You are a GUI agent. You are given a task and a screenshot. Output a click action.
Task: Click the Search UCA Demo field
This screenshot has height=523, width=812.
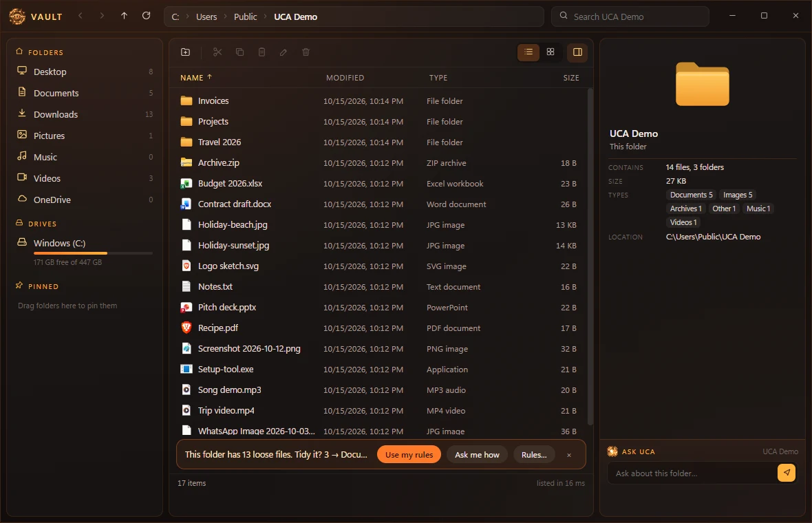tap(630, 17)
